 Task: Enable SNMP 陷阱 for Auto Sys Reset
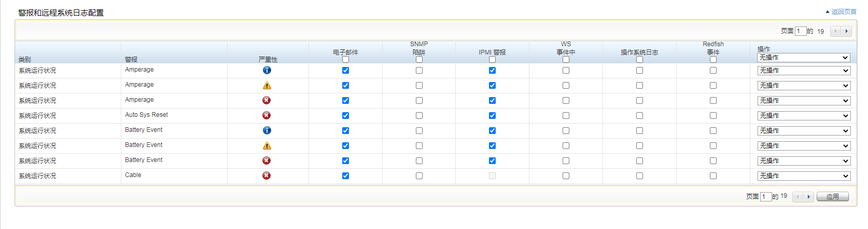tap(419, 115)
